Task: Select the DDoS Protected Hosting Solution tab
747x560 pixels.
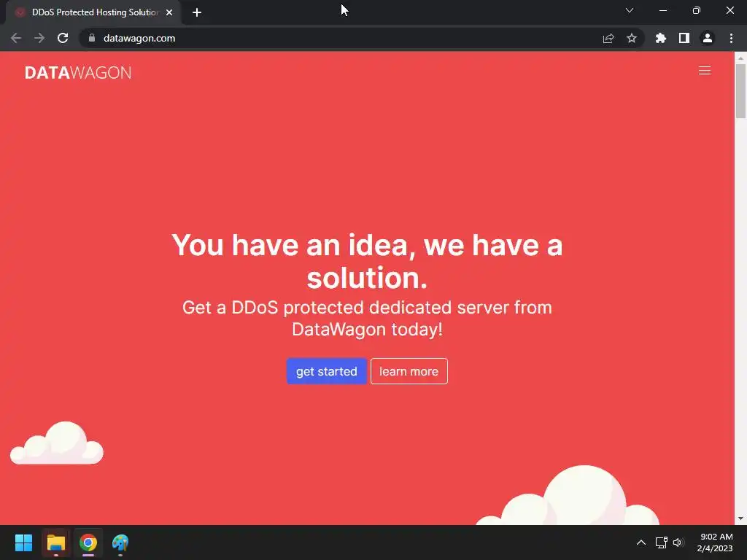Action: [95, 12]
